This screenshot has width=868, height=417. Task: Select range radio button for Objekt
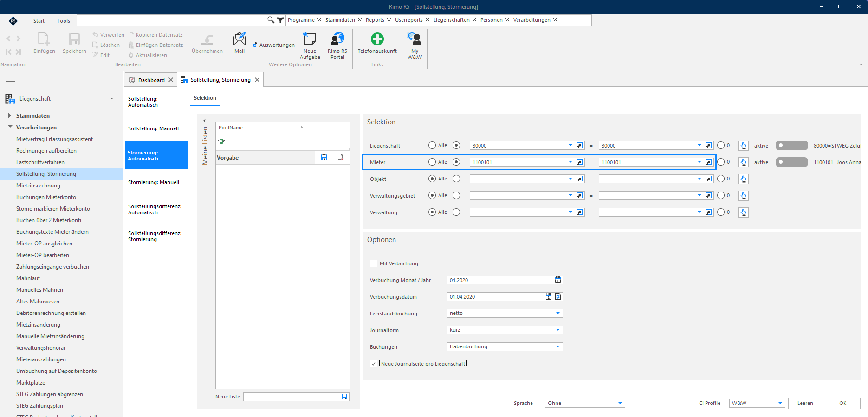point(456,179)
